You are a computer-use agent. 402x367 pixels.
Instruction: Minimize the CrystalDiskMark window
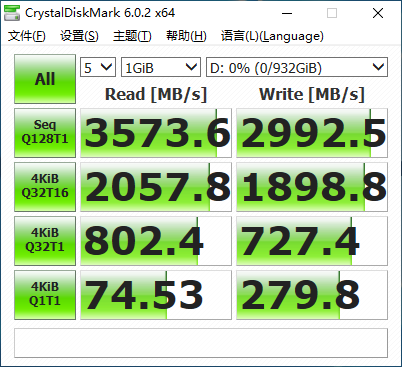tap(287, 13)
